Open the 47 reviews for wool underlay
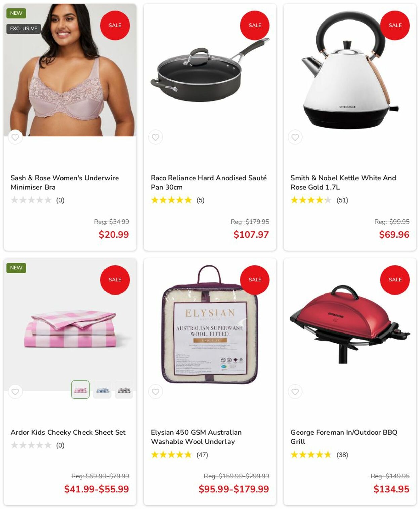This screenshot has height=509, width=420. pyautogui.click(x=202, y=455)
